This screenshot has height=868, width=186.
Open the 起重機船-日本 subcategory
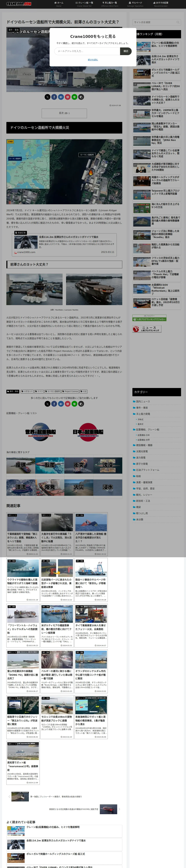click(143, 435)
